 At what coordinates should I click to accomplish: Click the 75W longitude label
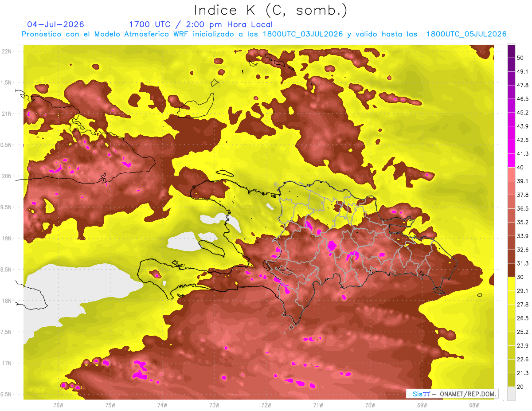[110, 405]
